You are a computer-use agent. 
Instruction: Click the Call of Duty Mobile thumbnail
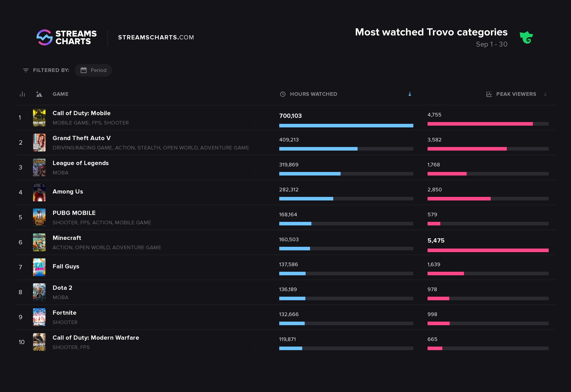39,117
